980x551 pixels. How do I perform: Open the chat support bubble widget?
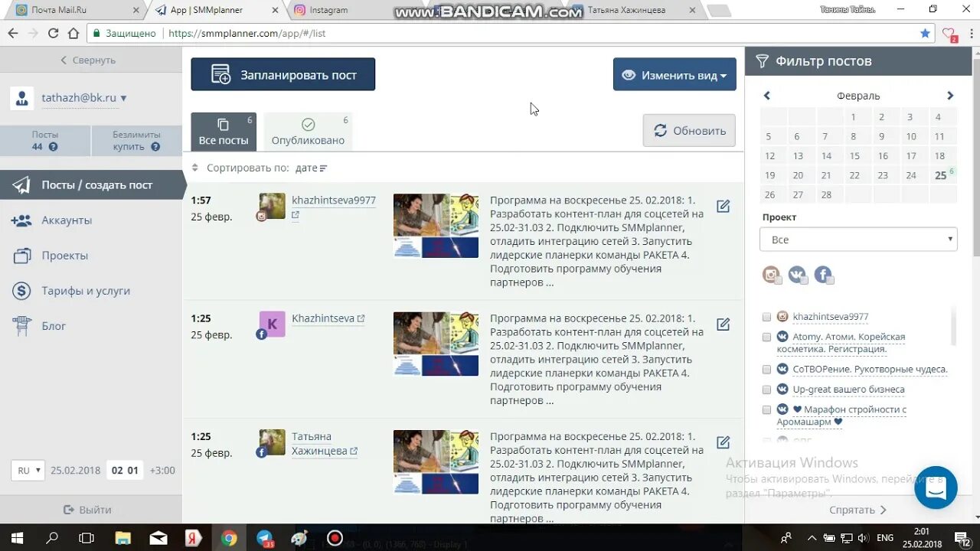[936, 487]
